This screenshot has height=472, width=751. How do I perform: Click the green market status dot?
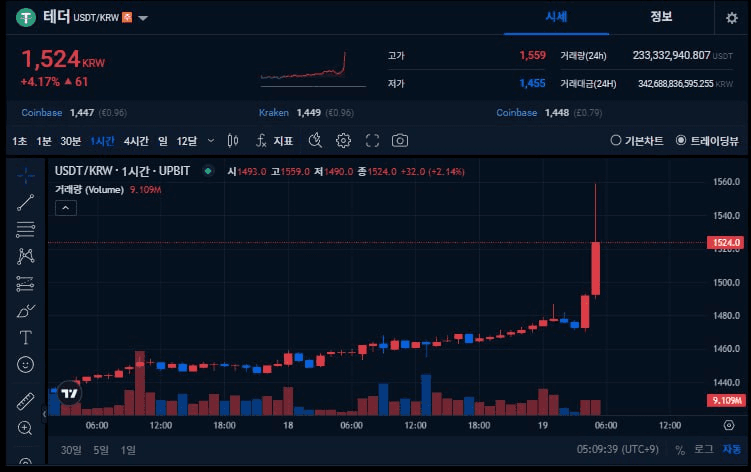[x=208, y=171]
